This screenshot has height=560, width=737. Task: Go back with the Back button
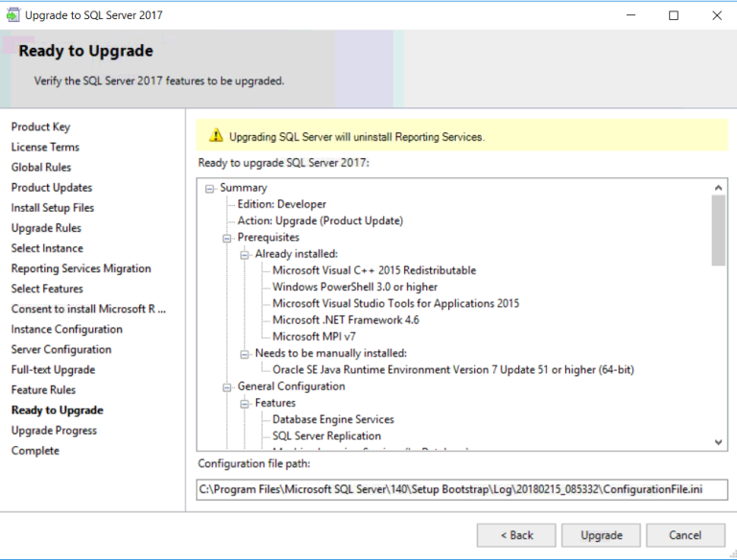click(x=516, y=535)
